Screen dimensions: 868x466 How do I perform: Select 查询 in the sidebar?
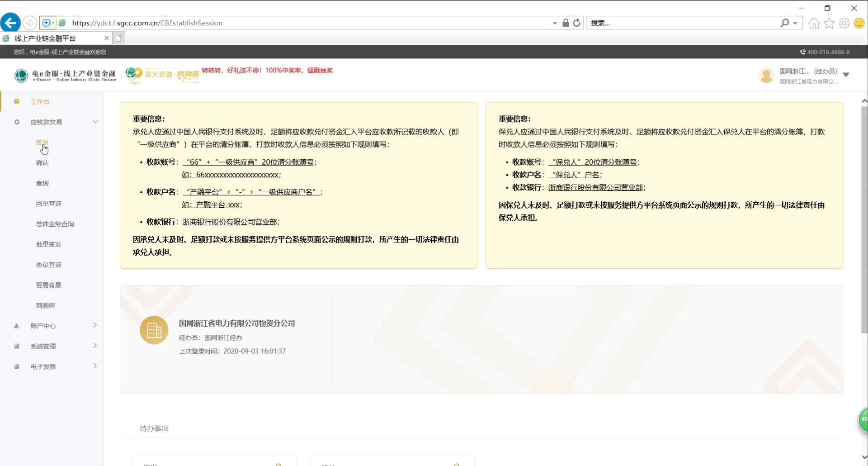coord(42,183)
